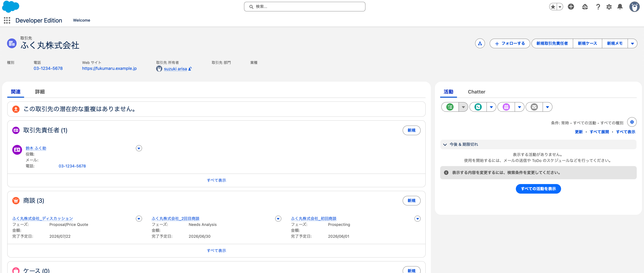Open the dropdown next to the email icon

point(547,107)
